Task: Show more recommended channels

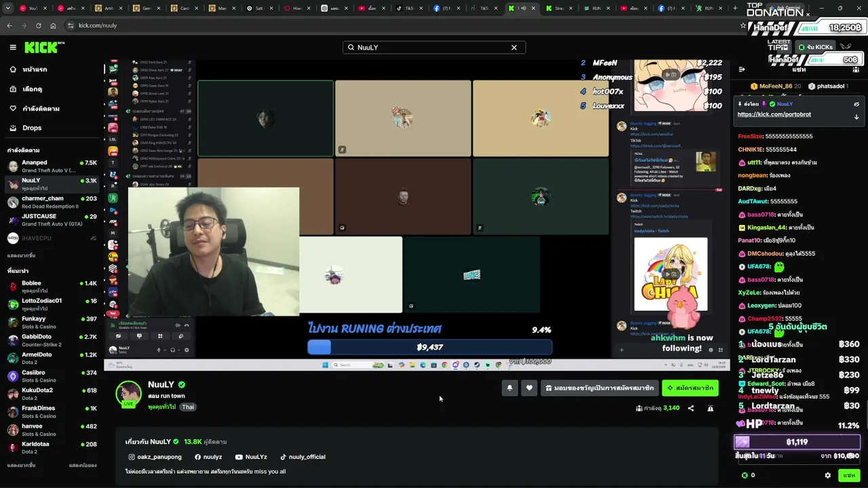Action: [x=21, y=466]
